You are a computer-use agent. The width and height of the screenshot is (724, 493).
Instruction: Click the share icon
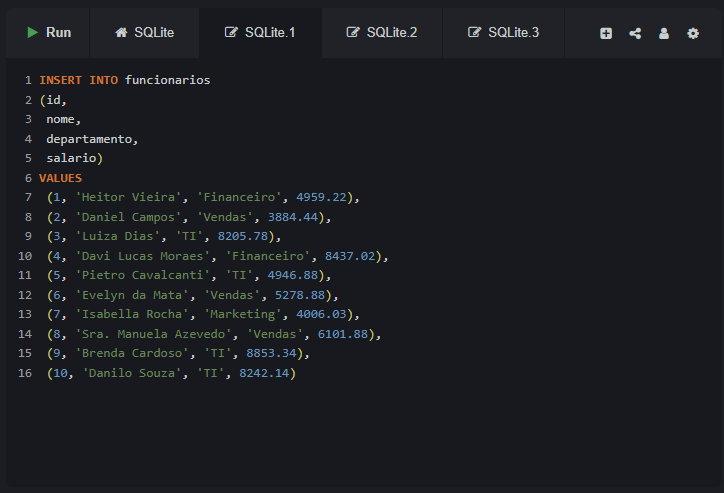click(635, 33)
